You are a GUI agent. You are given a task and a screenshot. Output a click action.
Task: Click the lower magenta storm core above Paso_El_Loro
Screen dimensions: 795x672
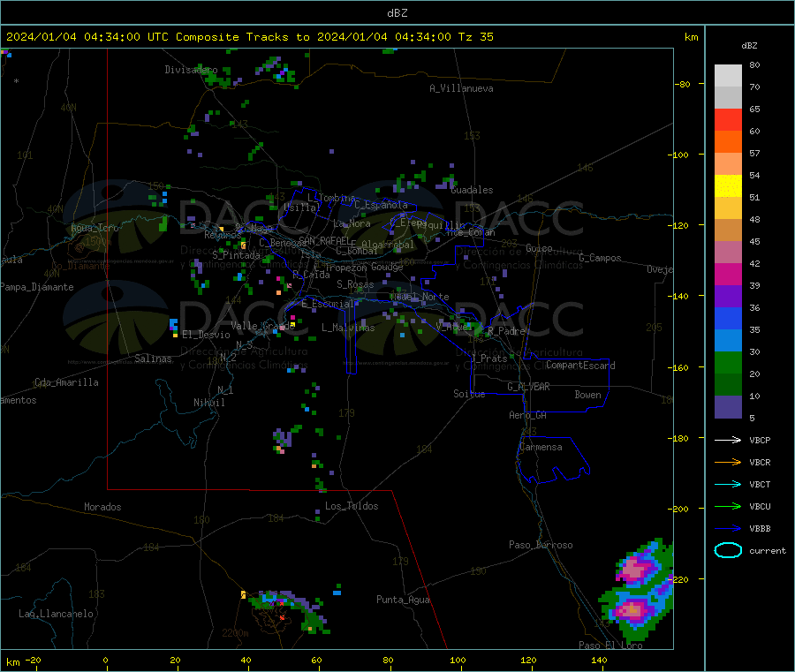coord(632,609)
